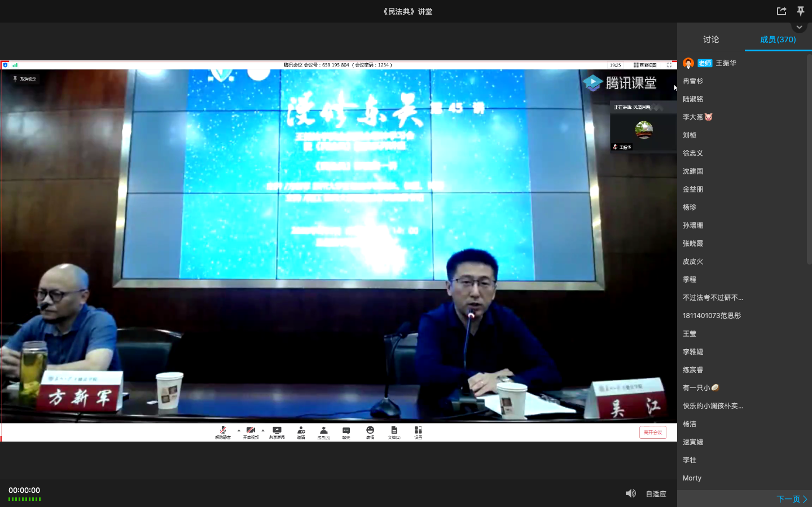Go to next page 下一页
Image resolution: width=812 pixels, height=507 pixels.
pos(791,499)
